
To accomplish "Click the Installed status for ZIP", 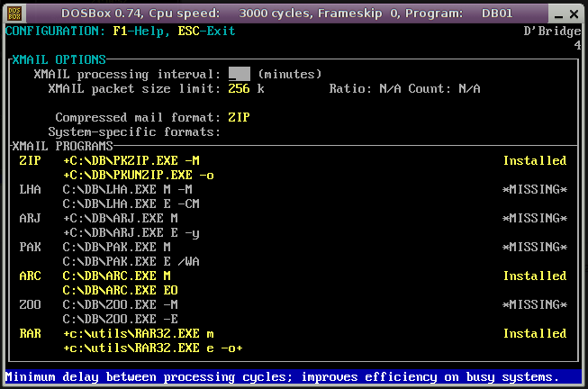I will click(534, 160).
